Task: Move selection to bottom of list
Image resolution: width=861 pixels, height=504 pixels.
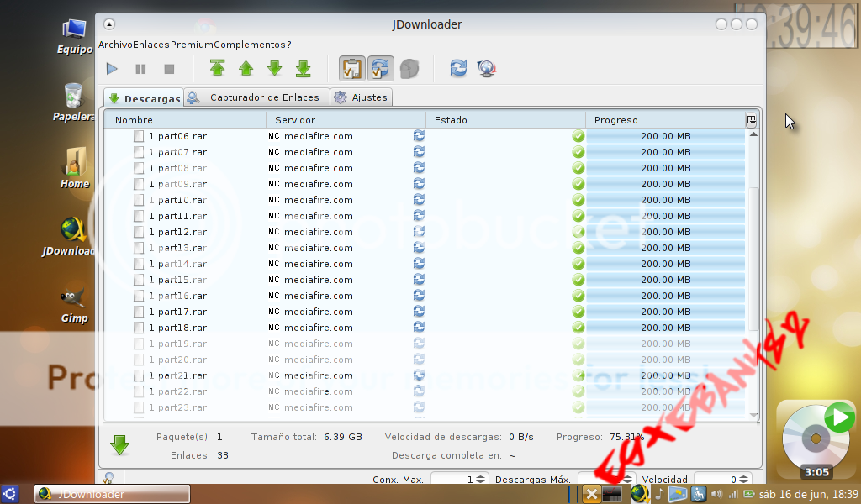Action: [x=303, y=68]
